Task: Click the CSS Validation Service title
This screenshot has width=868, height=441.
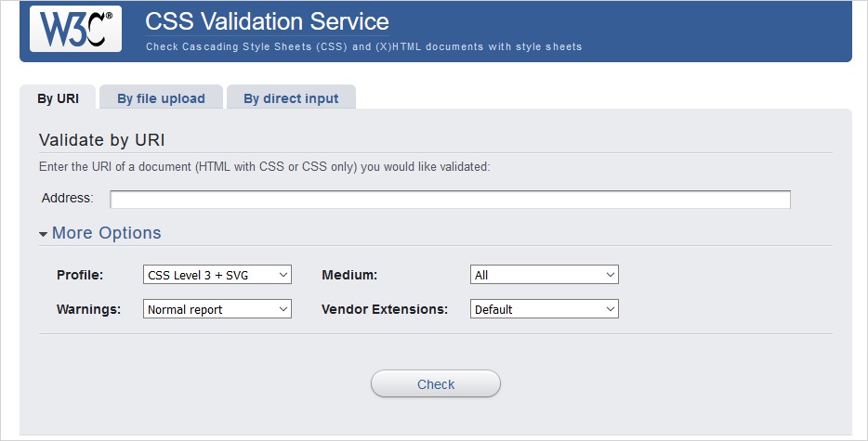Action: 268,21
